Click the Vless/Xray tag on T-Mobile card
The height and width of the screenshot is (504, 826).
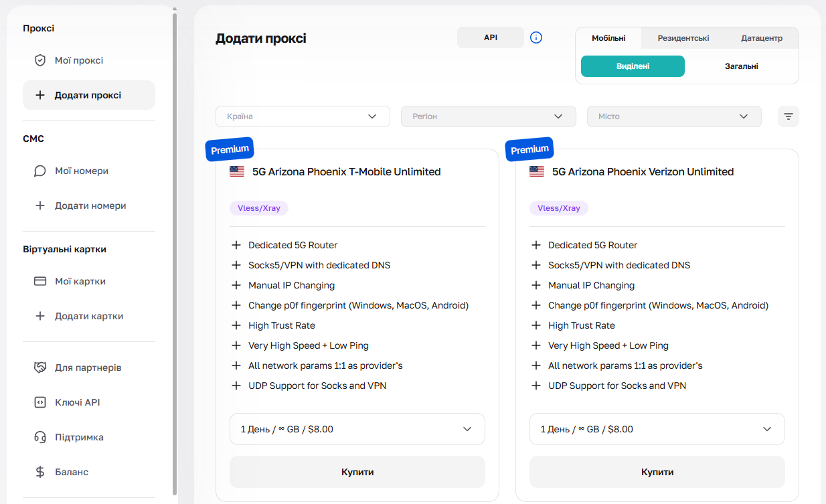[258, 208]
